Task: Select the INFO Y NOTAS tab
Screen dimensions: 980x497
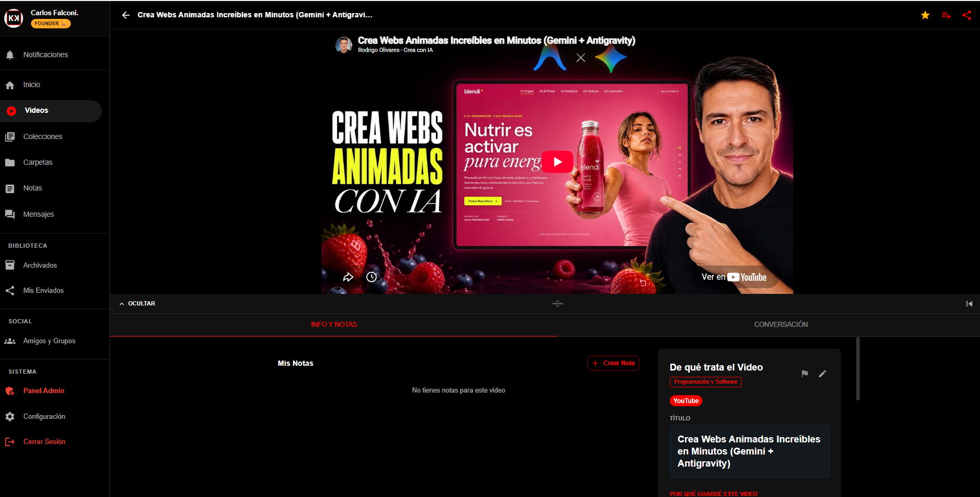Action: point(334,325)
